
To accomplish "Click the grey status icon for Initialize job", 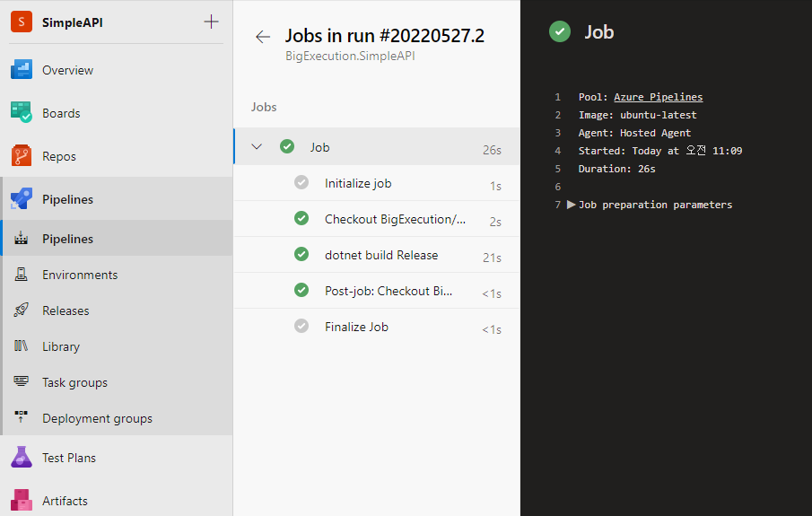I will pos(301,182).
